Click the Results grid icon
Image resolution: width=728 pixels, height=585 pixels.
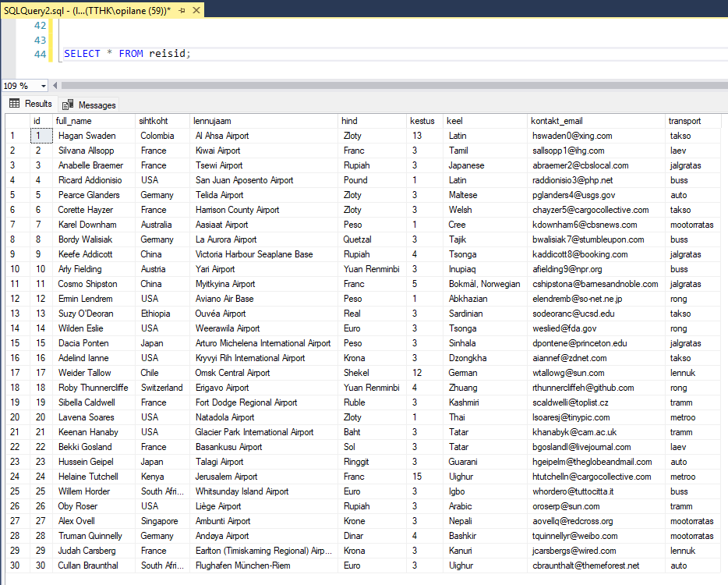click(x=14, y=104)
